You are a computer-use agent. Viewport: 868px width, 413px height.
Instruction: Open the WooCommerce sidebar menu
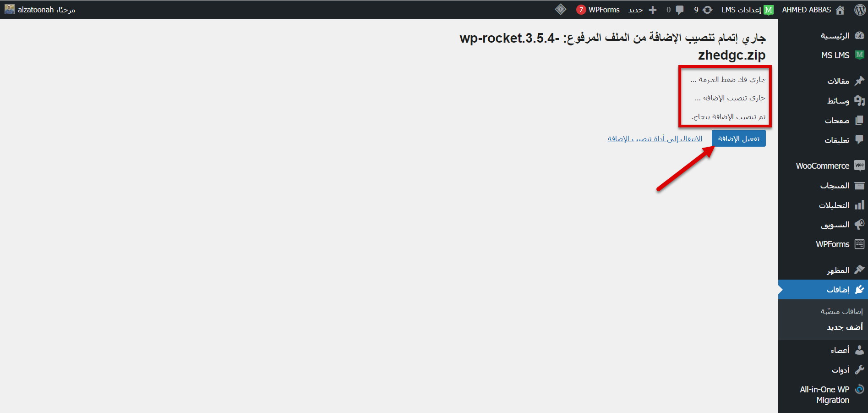[823, 165]
